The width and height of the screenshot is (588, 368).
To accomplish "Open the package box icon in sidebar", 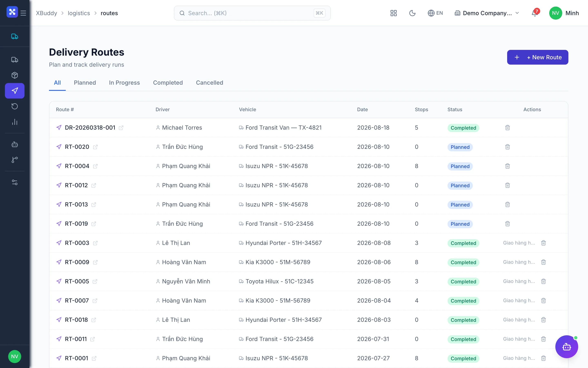I will tap(14, 75).
